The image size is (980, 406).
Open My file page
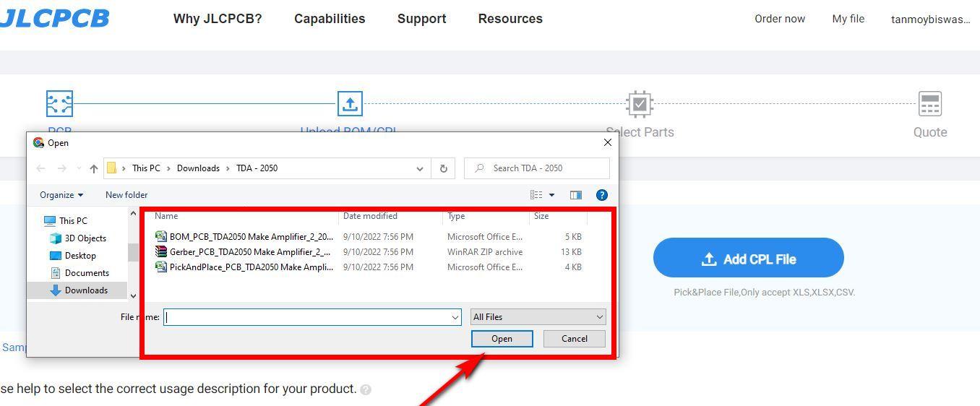tap(848, 19)
